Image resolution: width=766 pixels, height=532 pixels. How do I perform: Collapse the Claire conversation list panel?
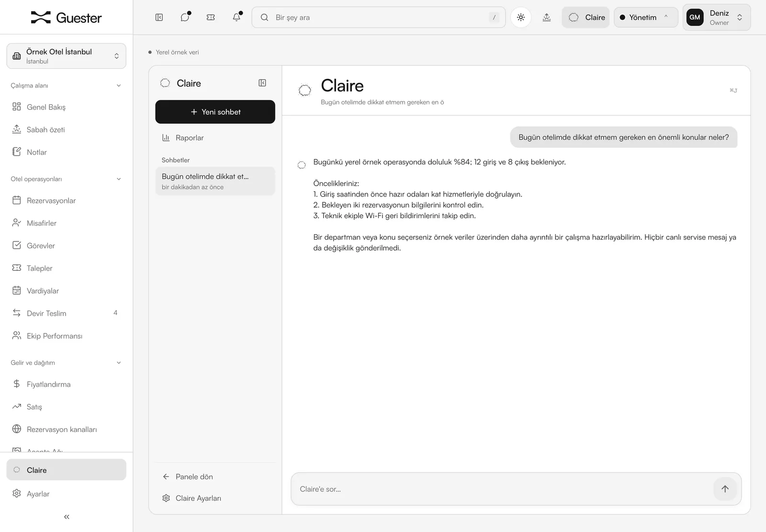pyautogui.click(x=262, y=83)
